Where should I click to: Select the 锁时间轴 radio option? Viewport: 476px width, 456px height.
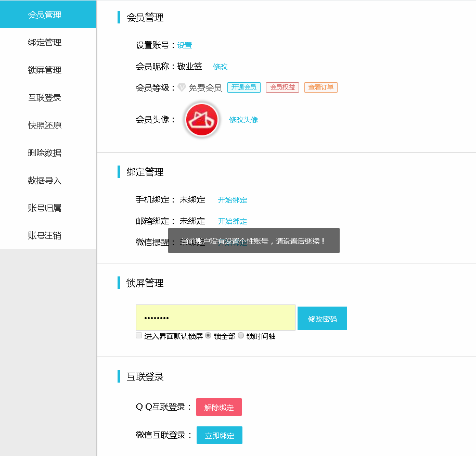point(241,335)
